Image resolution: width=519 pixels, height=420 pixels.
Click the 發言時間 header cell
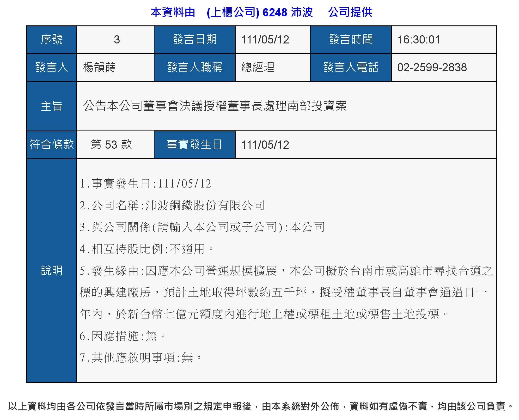[351, 40]
